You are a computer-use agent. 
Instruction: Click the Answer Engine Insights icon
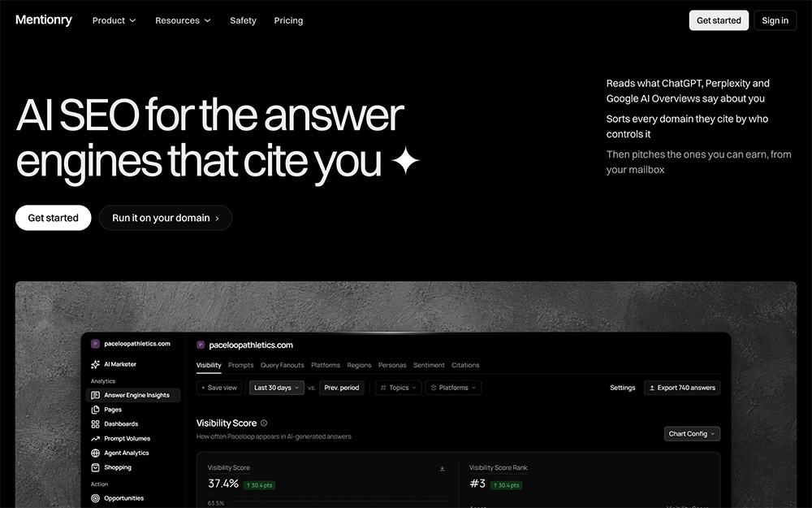point(95,395)
